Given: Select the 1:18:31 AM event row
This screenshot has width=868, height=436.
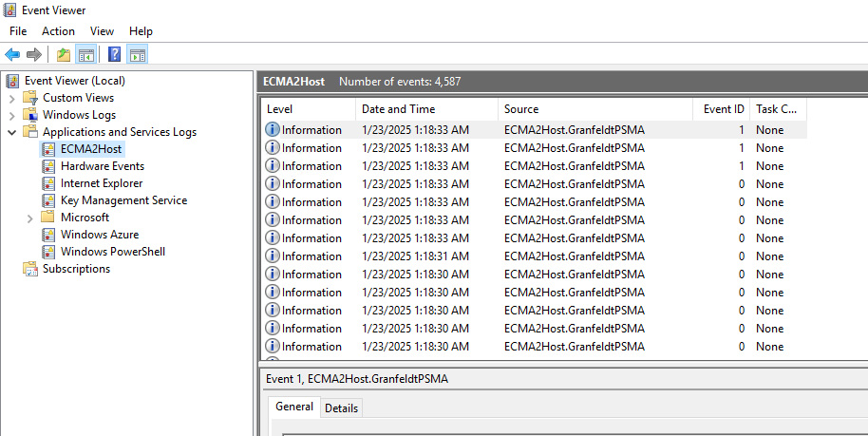Looking at the screenshot, I should 415,256.
